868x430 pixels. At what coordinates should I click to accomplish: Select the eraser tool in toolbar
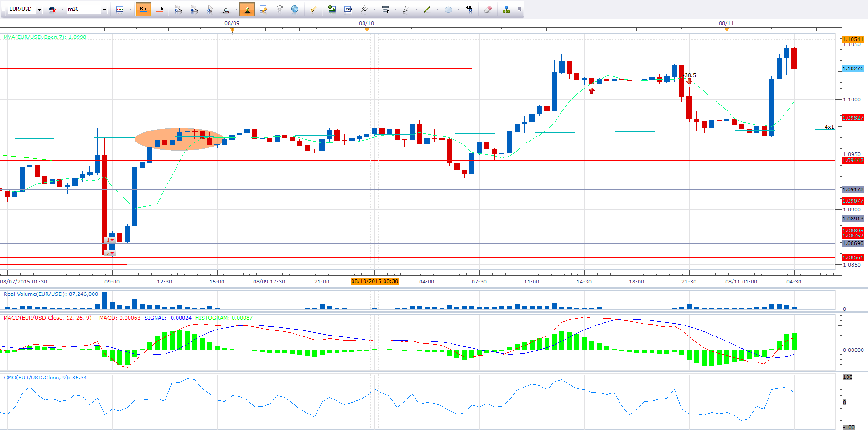coord(488,9)
